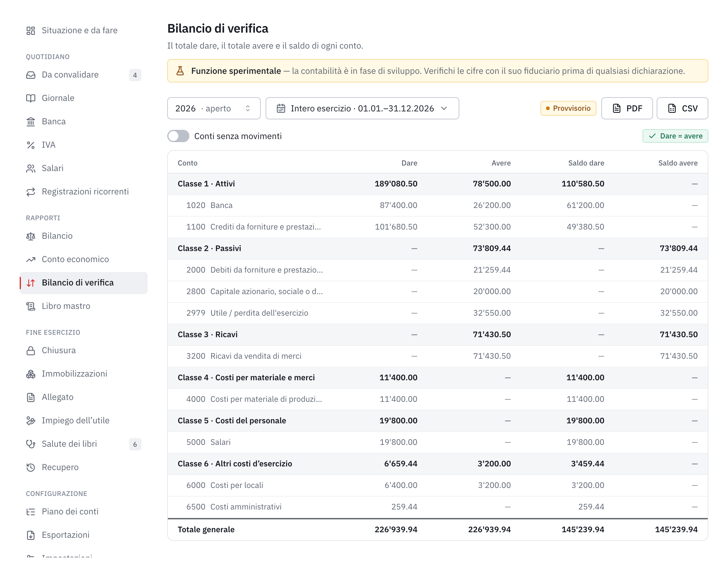Image resolution: width=728 pixels, height=587 pixels.
Task: Click the Chiusura lock icon
Action: coord(31,350)
